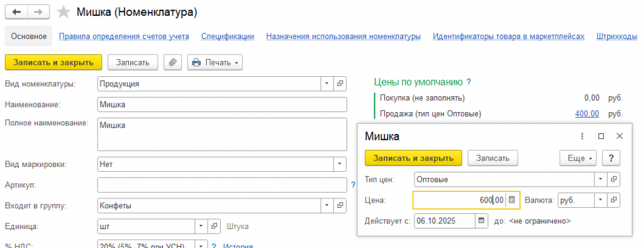This screenshot has width=644, height=248.
Task: Focus the Наименование field
Action: point(222,104)
